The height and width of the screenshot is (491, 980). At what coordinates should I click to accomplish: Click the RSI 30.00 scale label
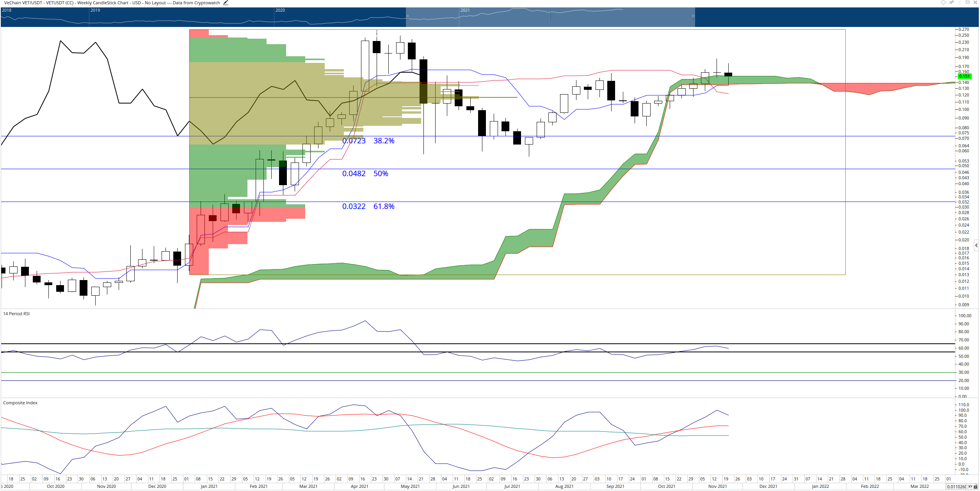click(x=964, y=372)
